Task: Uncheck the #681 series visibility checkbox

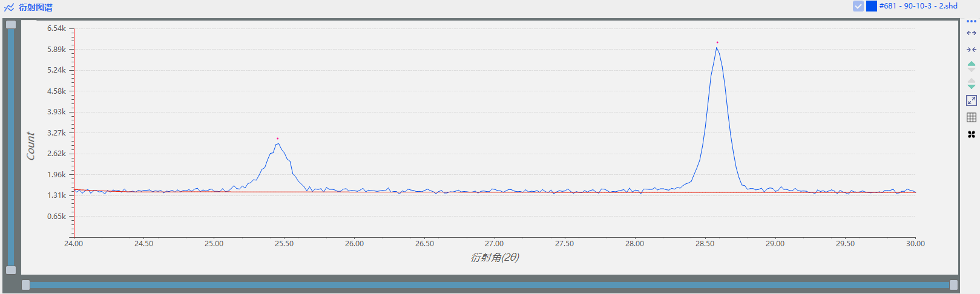Action: (x=858, y=6)
